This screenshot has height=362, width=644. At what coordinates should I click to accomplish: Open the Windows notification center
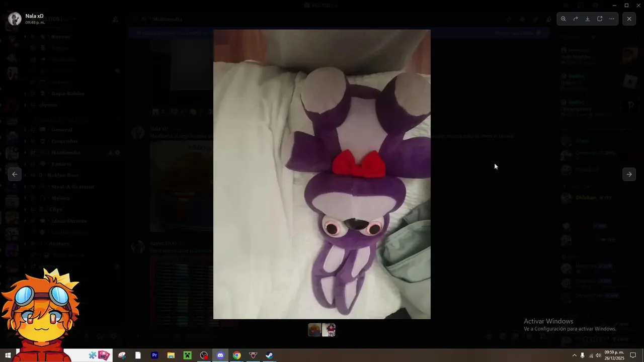click(x=633, y=355)
